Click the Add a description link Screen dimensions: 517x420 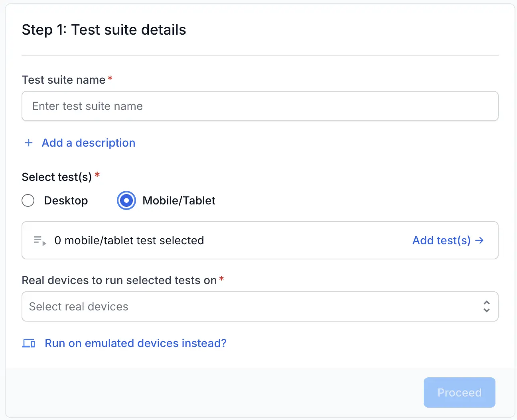88,143
